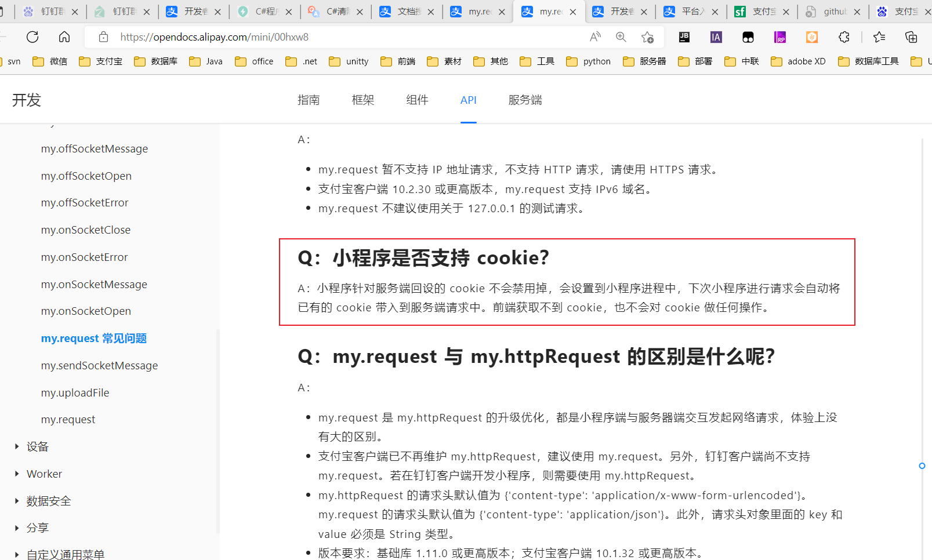Open my.offSocketOpen in the sidebar
932x560 pixels.
coord(86,176)
